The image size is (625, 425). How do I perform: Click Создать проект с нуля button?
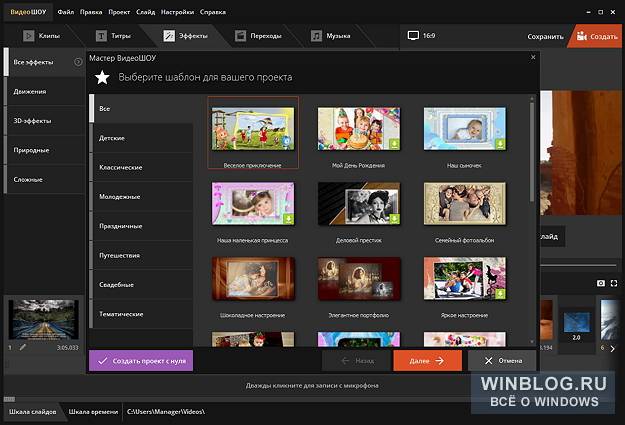coord(141,360)
